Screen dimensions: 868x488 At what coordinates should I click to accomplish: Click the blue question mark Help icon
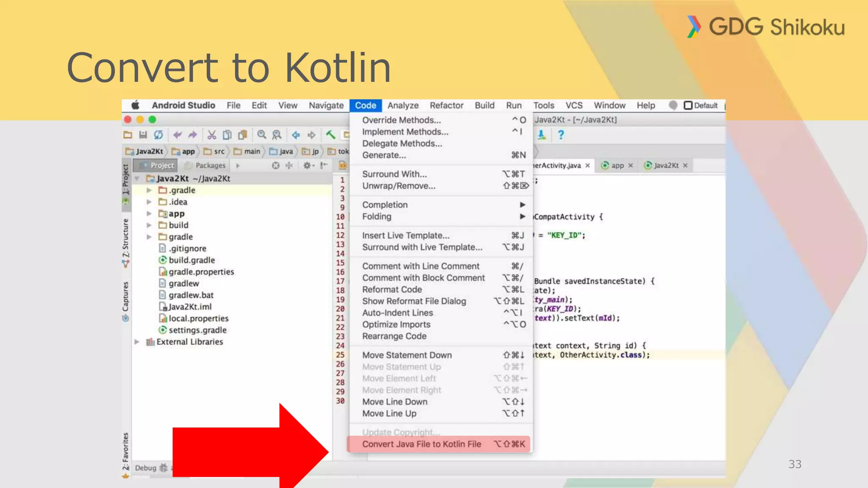(561, 135)
